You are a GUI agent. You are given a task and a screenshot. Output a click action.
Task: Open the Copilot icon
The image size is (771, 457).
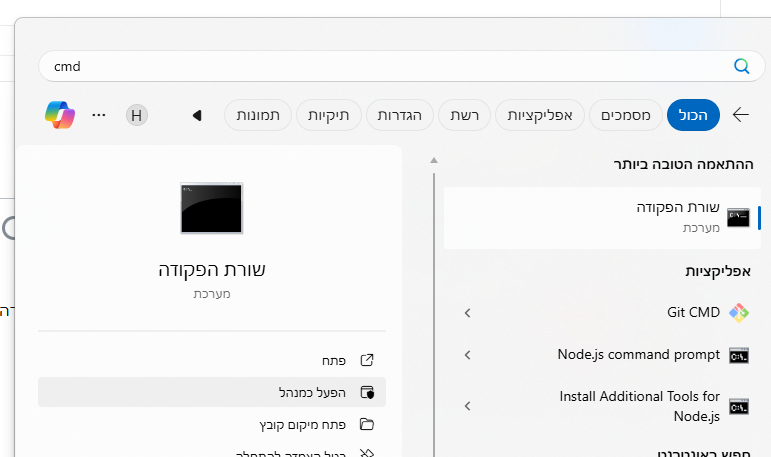[60, 115]
